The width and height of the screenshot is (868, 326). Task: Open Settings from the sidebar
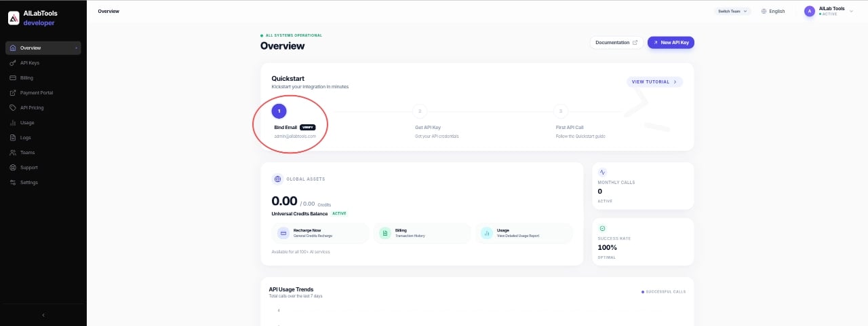tap(43, 183)
